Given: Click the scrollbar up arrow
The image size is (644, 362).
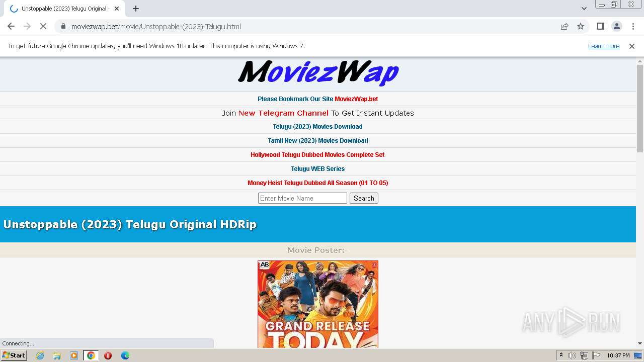Looking at the screenshot, I should 640,61.
